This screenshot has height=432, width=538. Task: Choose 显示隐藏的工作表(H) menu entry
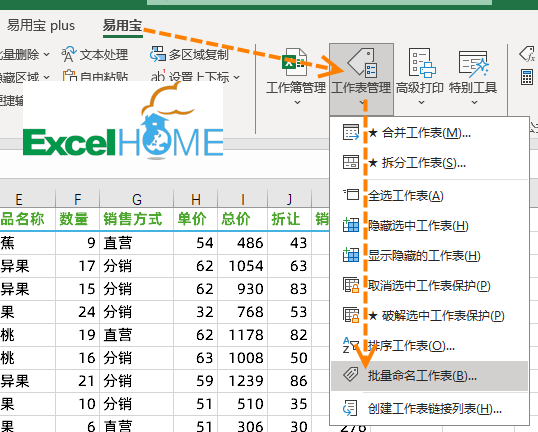click(429, 255)
